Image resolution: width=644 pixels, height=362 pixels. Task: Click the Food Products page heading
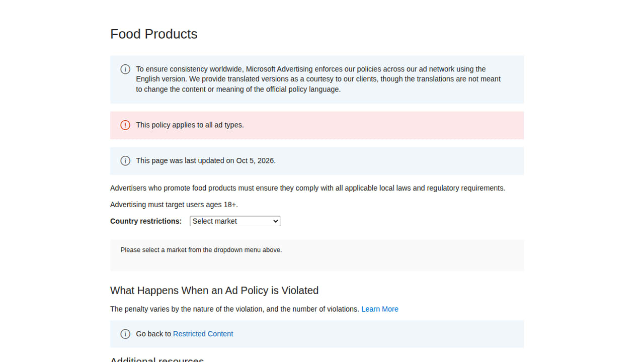click(154, 34)
